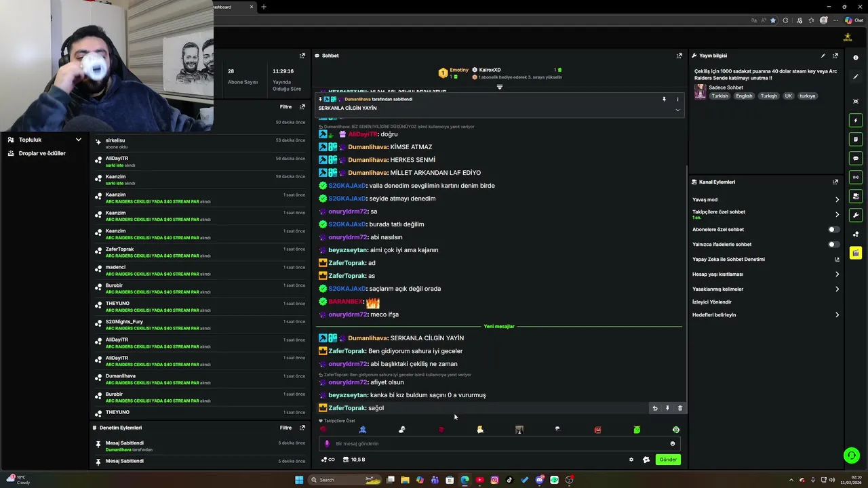Open Filtre in Denetim Eylemleri
The height and width of the screenshot is (488, 868).
click(x=286, y=428)
